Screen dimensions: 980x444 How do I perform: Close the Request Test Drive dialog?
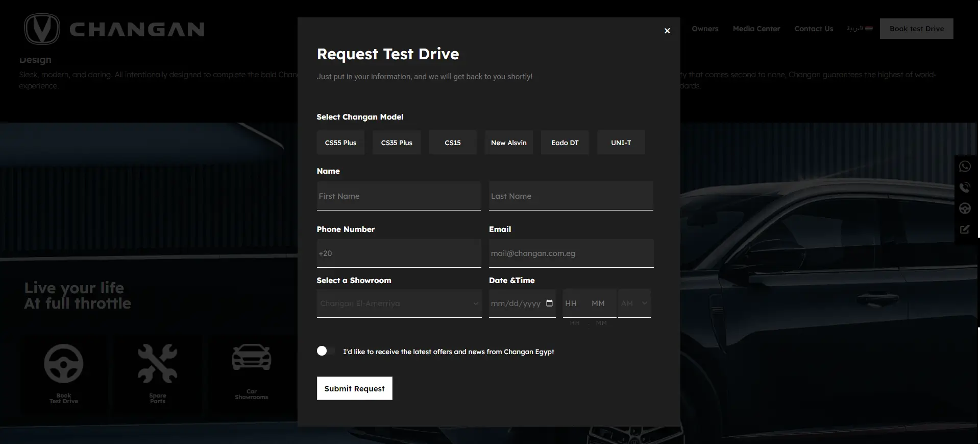pos(667,31)
